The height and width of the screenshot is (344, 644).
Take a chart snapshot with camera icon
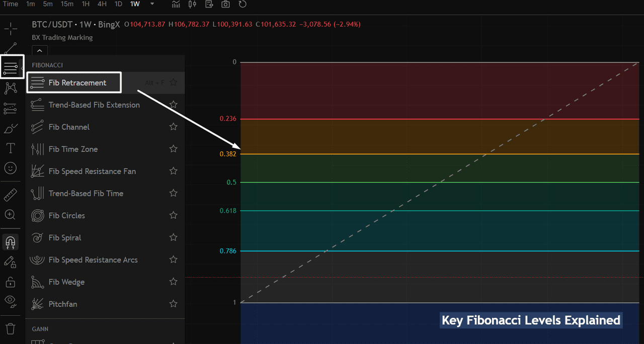pos(226,5)
